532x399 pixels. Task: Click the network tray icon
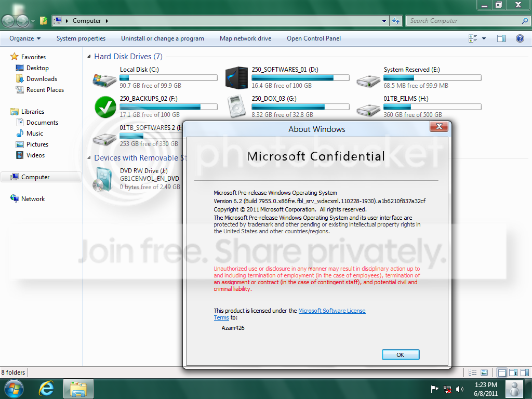447,389
